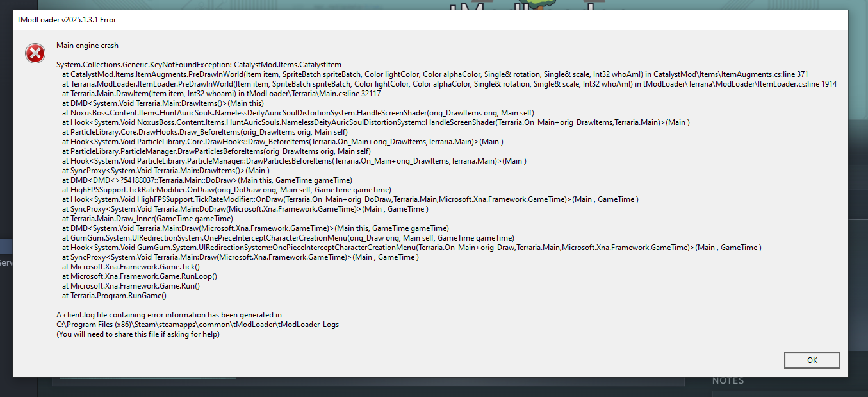Select the ItemAugments.cs line 371 entry
The height and width of the screenshot is (397, 868).
435,74
